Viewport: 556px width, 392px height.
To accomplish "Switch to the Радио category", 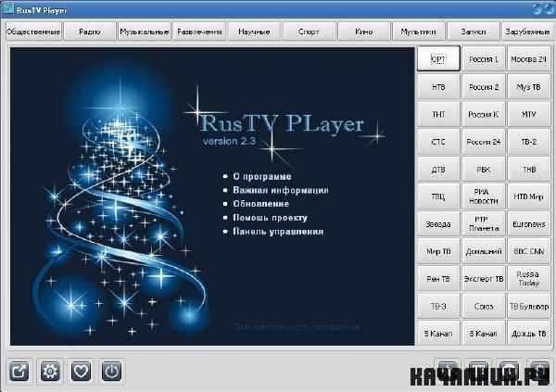I will point(90,32).
